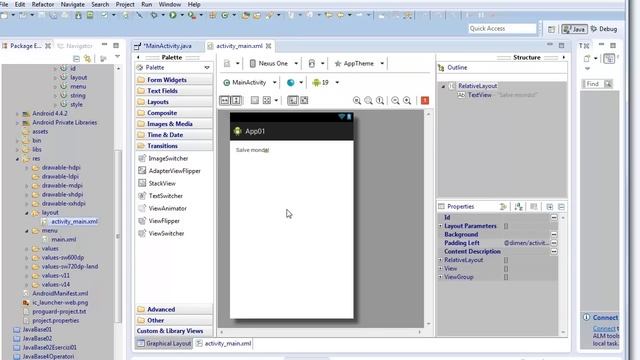
Task: Click the Zoom to 100% magnifier icon
Action: click(x=380, y=100)
